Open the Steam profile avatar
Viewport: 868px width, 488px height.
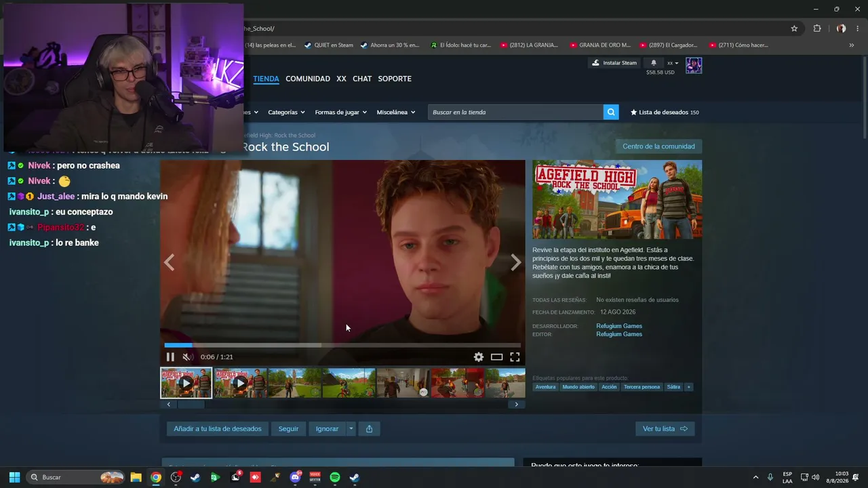coord(694,65)
